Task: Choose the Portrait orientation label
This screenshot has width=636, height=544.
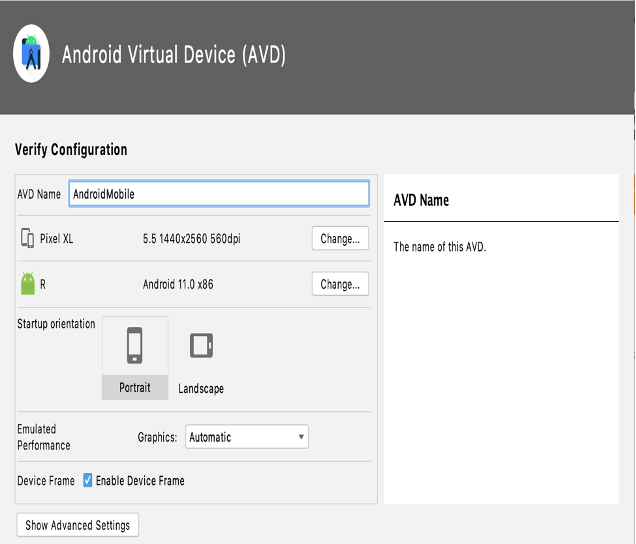Action: click(135, 388)
